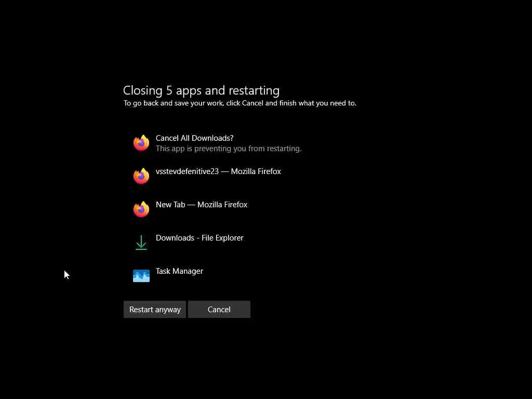
Task: Select the Task Manager graph icon
Action: coord(141,276)
